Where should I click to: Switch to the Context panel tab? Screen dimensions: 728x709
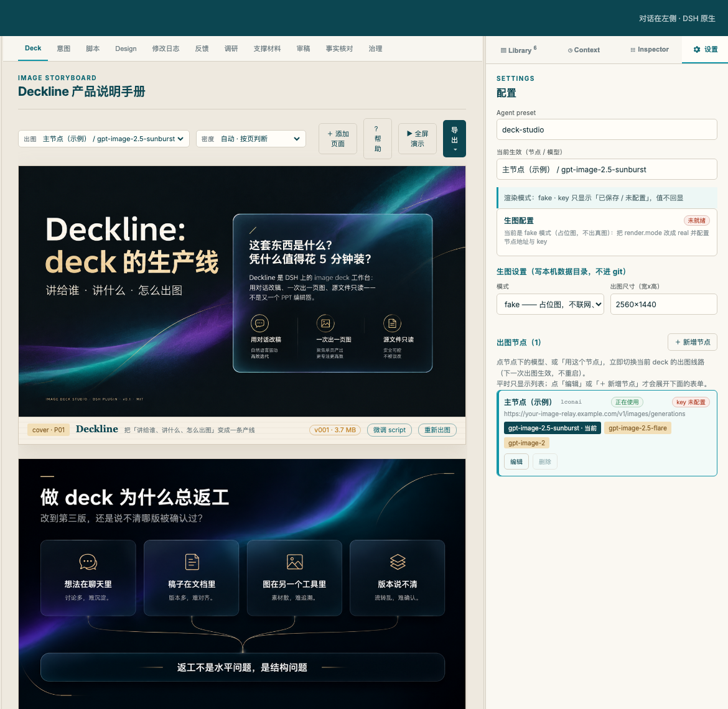tap(584, 50)
